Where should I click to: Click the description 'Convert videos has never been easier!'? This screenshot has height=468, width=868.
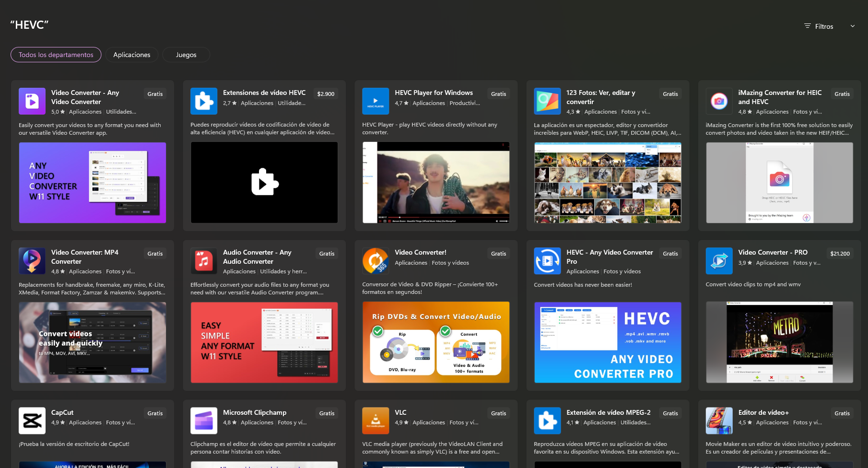coord(583,284)
